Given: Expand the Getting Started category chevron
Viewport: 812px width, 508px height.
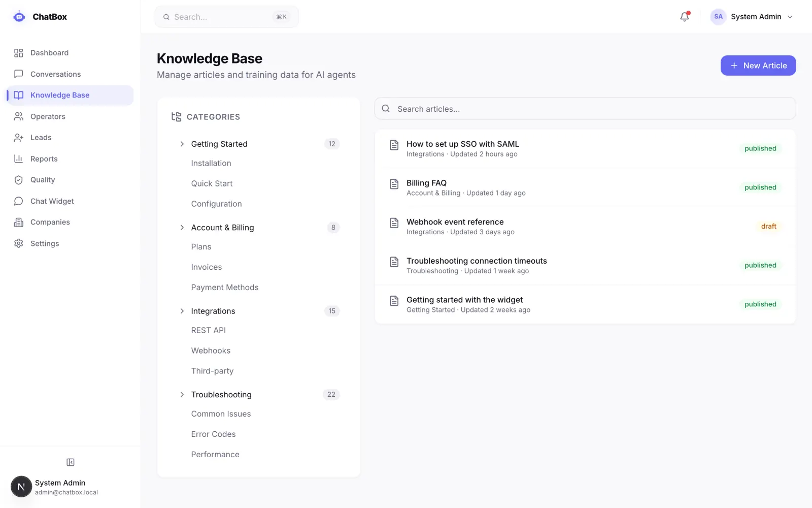Looking at the screenshot, I should pos(182,144).
